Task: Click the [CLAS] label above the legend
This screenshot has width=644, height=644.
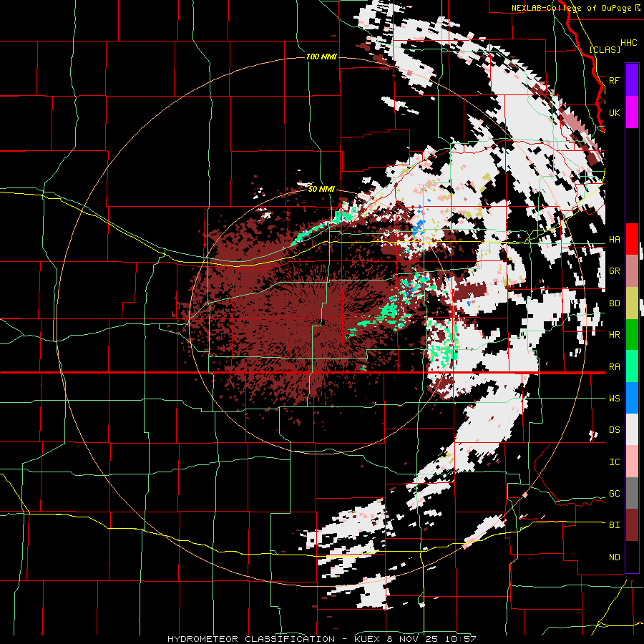Action: [605, 50]
